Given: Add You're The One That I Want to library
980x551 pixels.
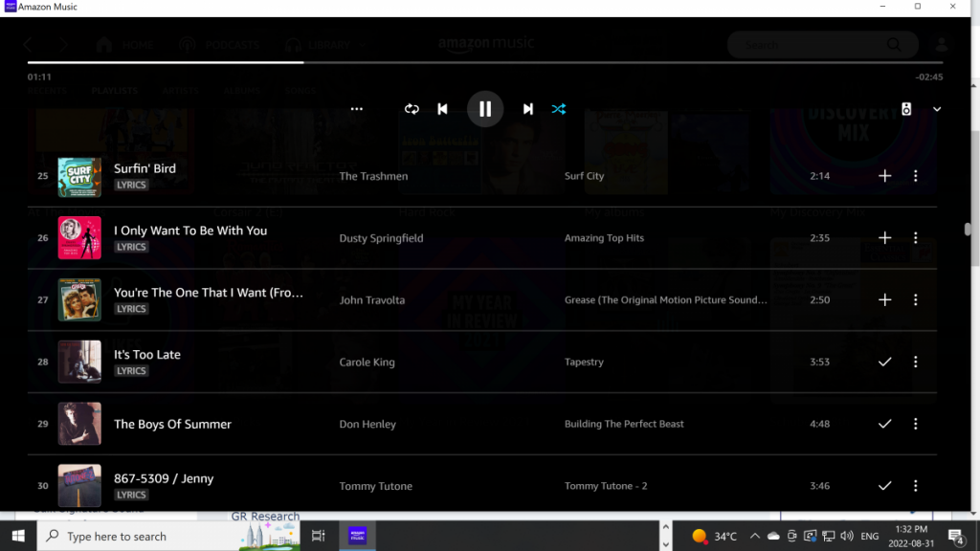Looking at the screenshot, I should [884, 299].
